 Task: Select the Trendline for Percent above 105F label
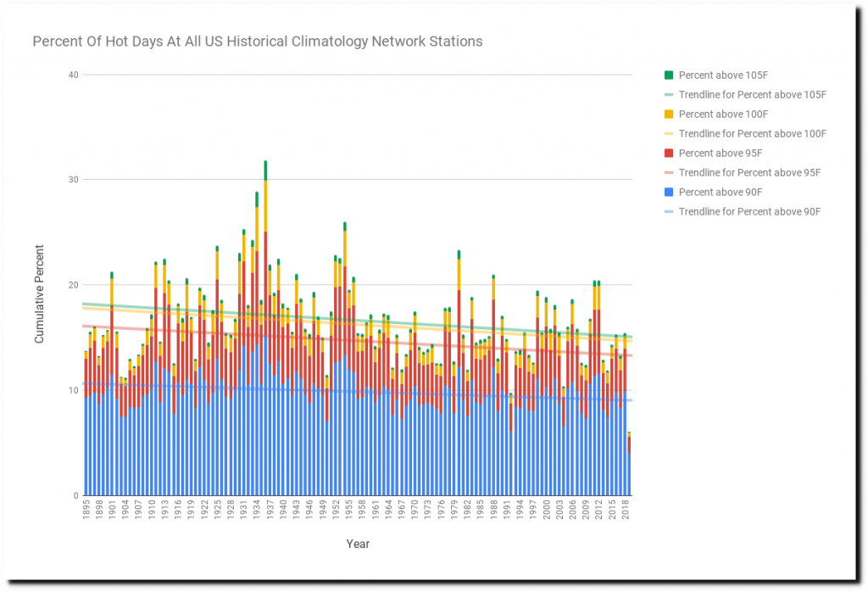point(753,94)
